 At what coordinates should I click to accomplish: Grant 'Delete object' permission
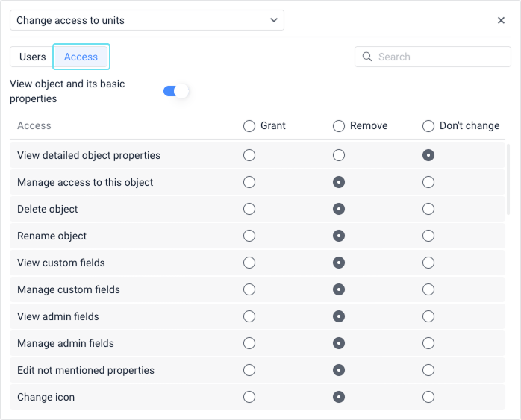coord(249,209)
